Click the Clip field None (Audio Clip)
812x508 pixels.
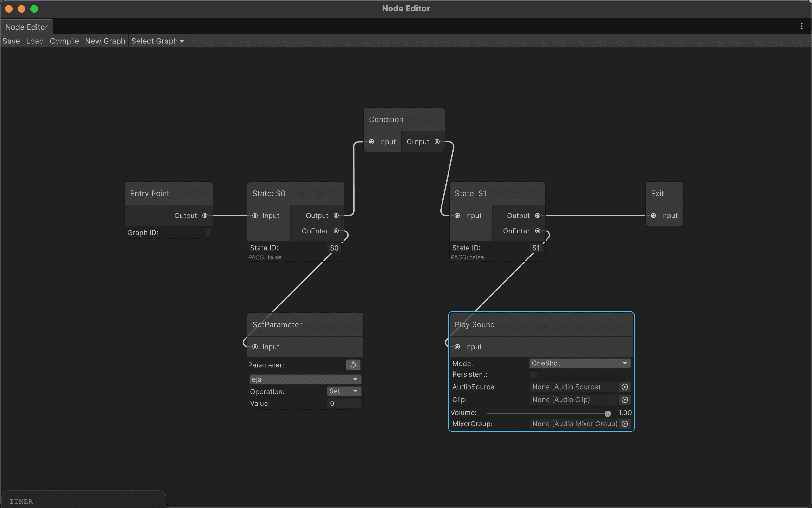574,400
